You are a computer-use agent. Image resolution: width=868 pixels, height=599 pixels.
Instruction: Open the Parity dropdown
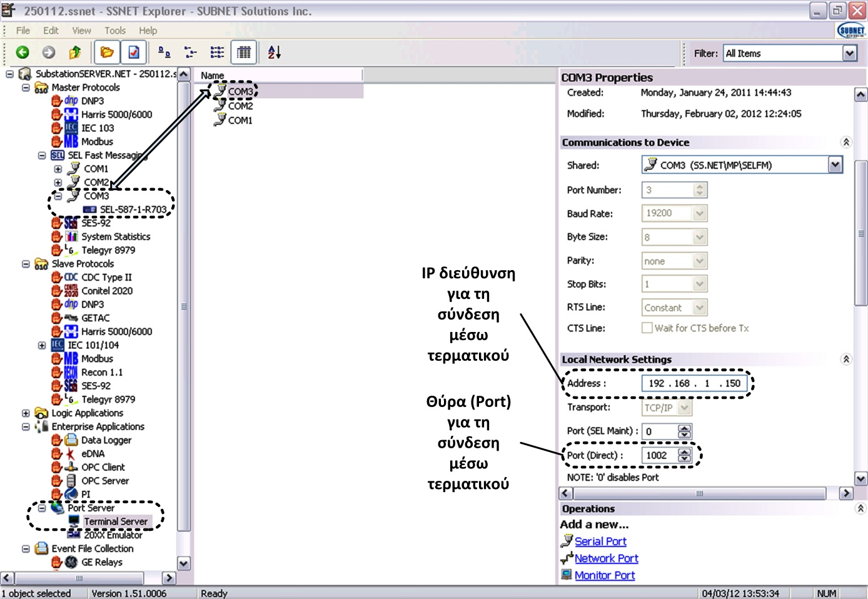pos(700,261)
